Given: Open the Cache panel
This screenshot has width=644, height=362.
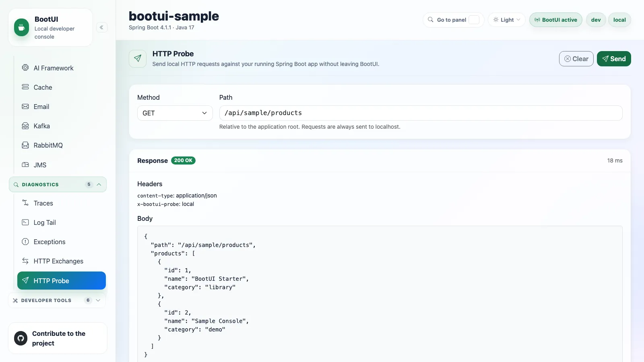Looking at the screenshot, I should point(62,87).
